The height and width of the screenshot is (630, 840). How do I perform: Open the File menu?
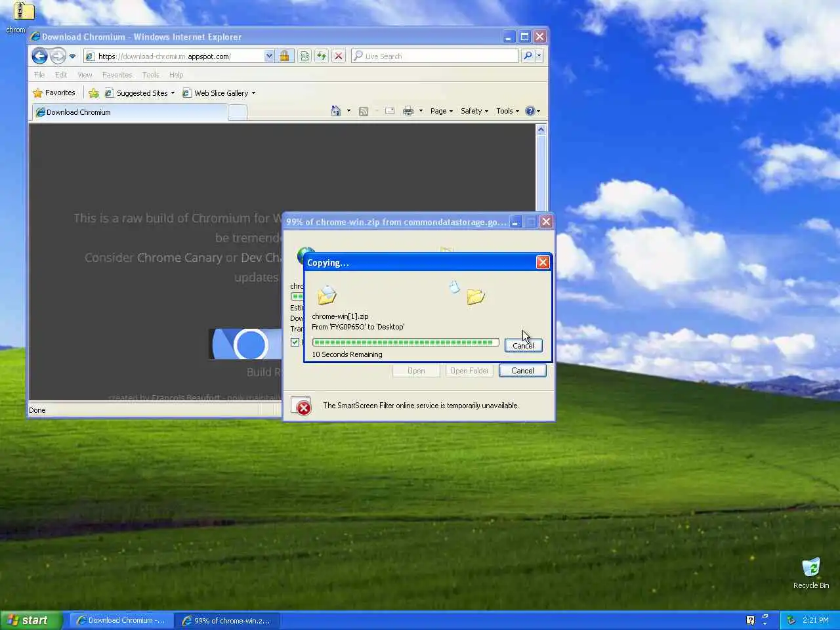(39, 75)
